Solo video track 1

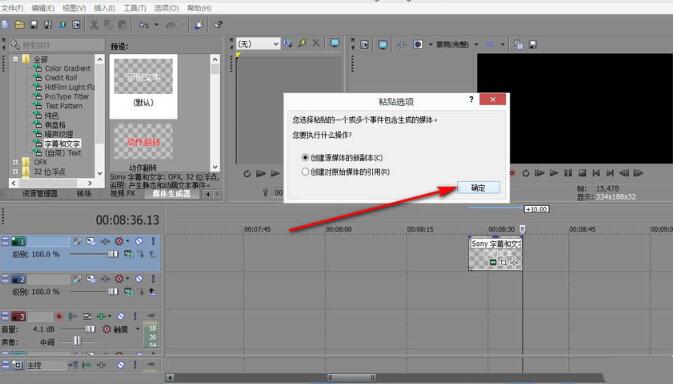click(153, 241)
